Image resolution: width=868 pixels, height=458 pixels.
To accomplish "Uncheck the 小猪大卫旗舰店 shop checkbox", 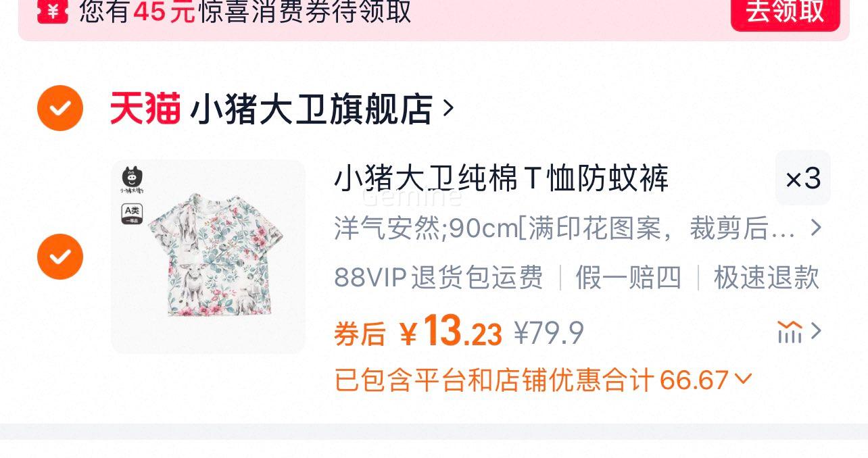I will click(60, 108).
